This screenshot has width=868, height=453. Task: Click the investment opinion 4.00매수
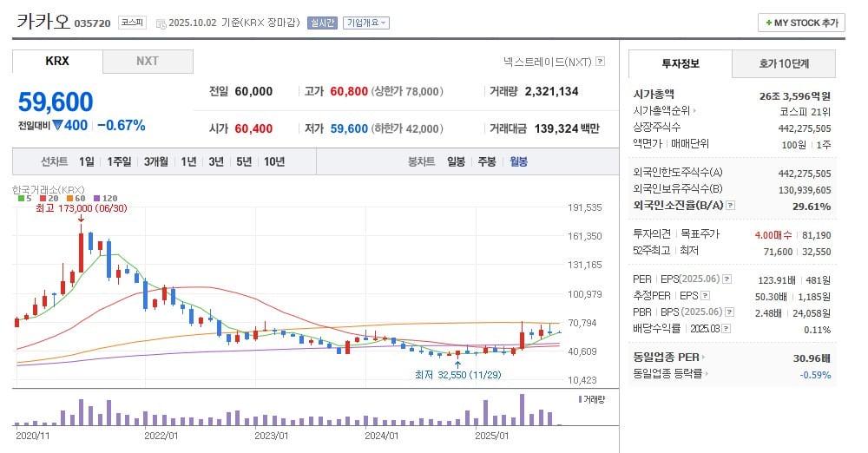pos(773,235)
